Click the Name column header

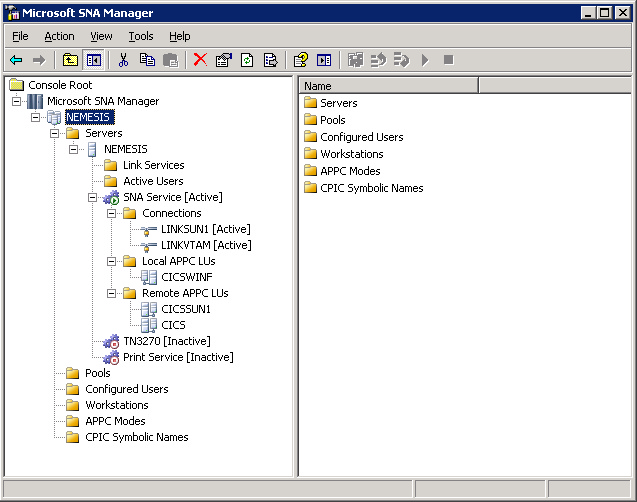(389, 86)
